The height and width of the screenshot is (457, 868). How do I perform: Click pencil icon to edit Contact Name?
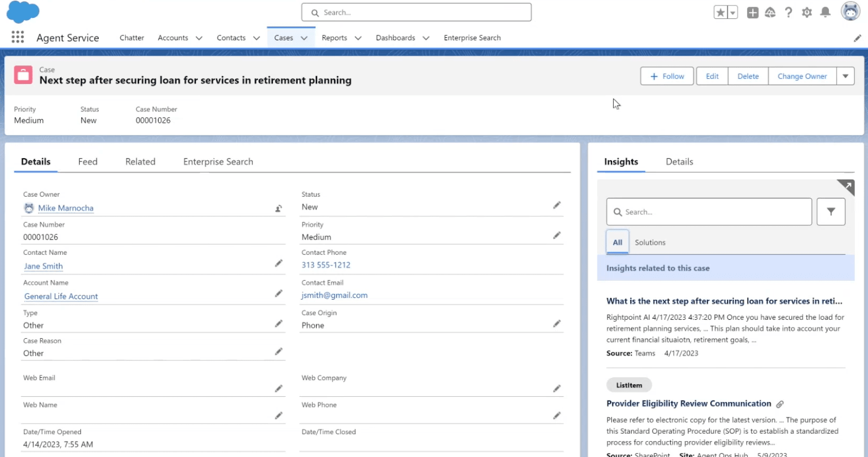(278, 263)
